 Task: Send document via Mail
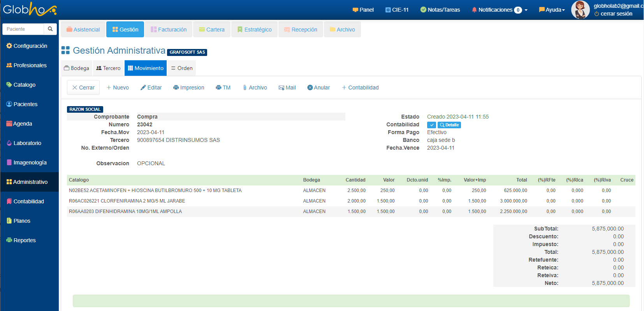coord(287,87)
